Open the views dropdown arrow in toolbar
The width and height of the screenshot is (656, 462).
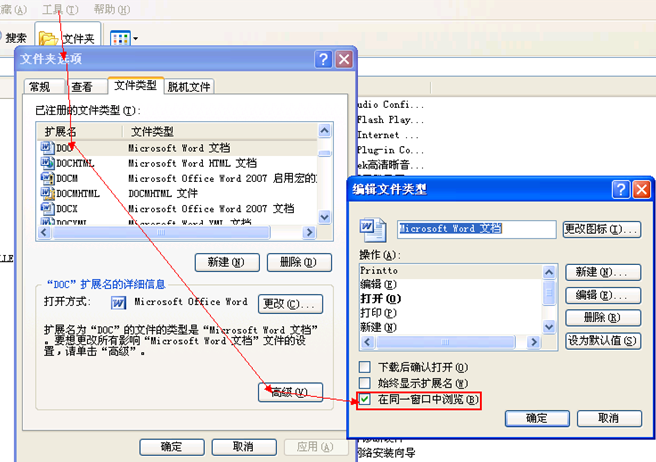[x=135, y=39]
